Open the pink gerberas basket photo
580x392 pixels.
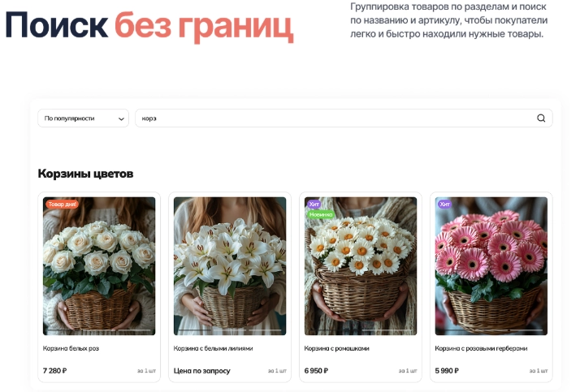point(491,266)
